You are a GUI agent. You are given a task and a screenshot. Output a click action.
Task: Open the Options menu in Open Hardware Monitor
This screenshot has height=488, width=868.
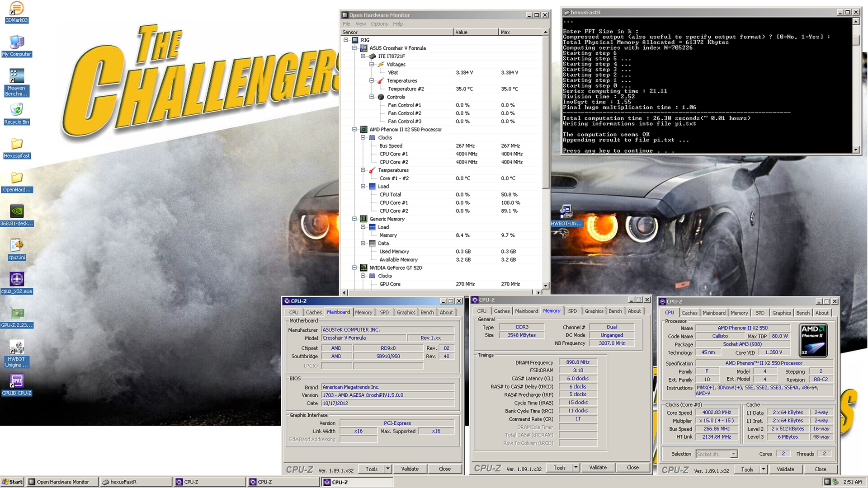379,23
